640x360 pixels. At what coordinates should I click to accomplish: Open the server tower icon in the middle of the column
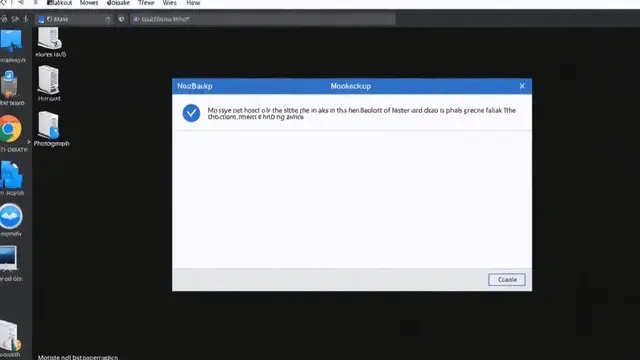point(49,80)
